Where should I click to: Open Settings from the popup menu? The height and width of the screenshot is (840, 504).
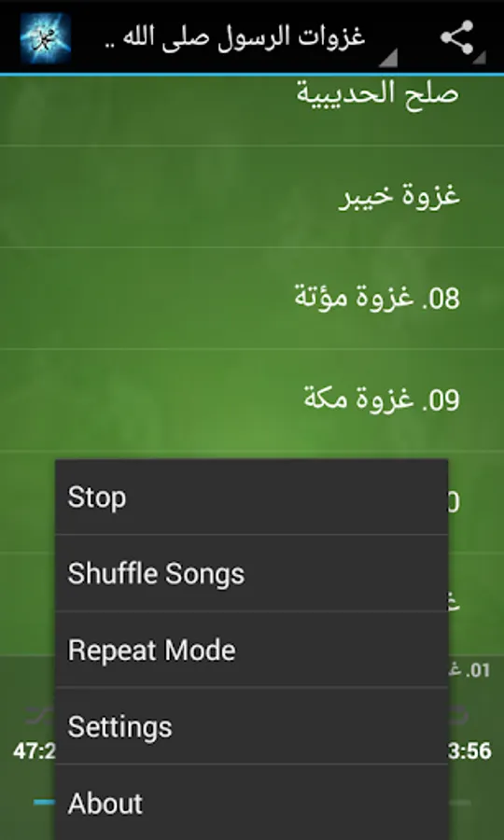tap(251, 726)
